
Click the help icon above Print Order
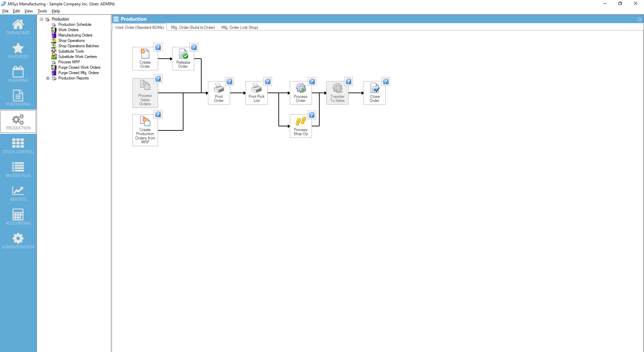[x=229, y=81]
